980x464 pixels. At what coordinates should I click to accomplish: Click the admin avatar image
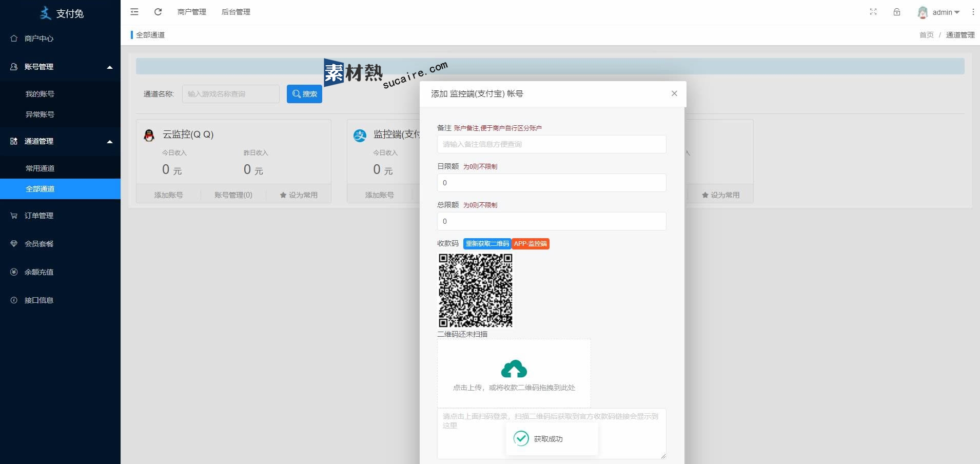(x=923, y=12)
